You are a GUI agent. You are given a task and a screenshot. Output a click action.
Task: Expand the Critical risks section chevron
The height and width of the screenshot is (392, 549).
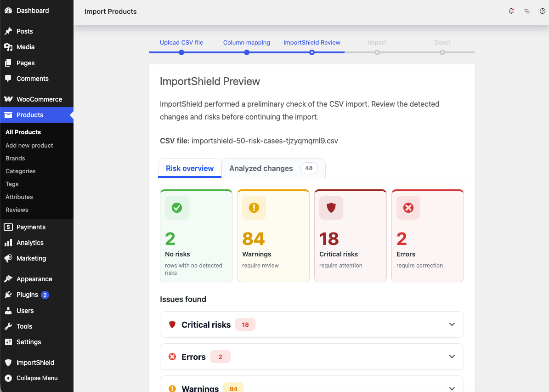(452, 324)
